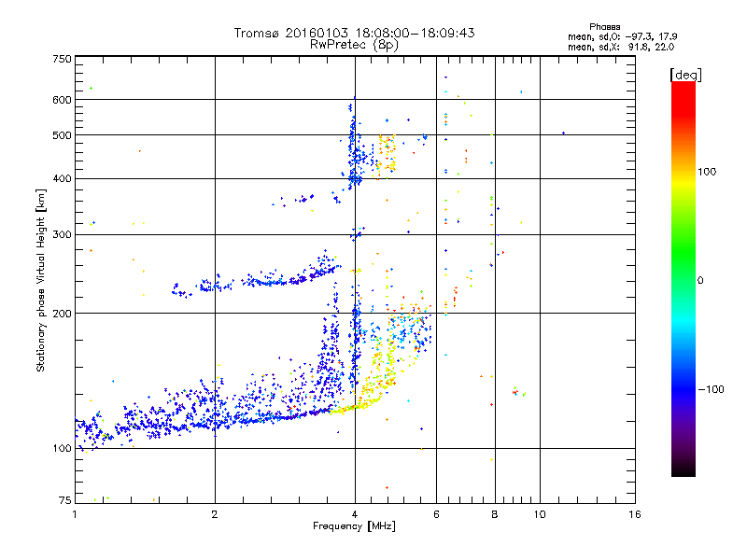Click the '-100' colorbar tick label
The image size is (747, 560).
pyautogui.click(x=711, y=389)
